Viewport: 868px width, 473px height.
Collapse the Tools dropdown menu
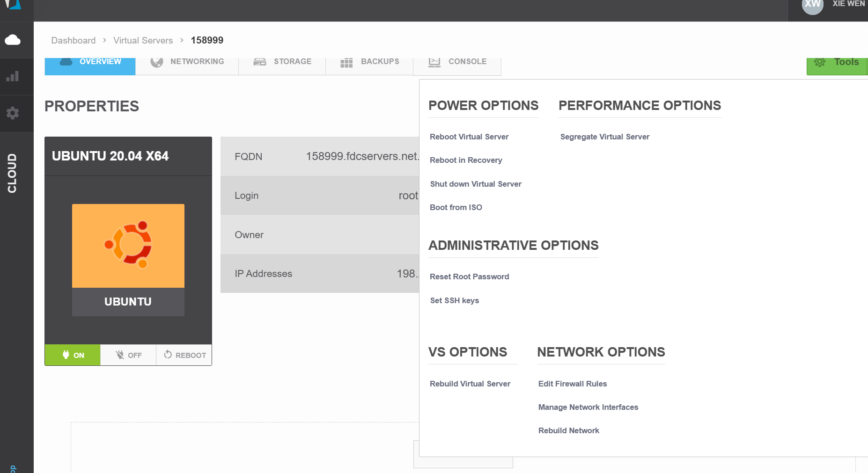coord(837,63)
